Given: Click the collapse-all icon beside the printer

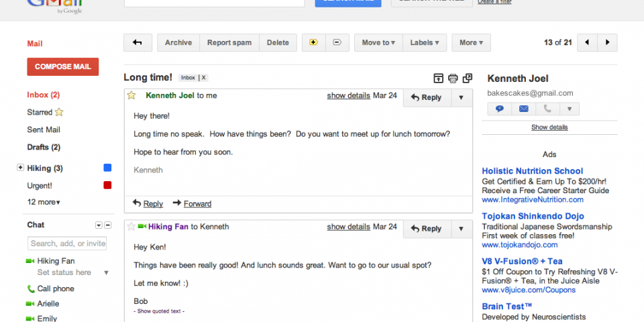Looking at the screenshot, I should coord(438,78).
